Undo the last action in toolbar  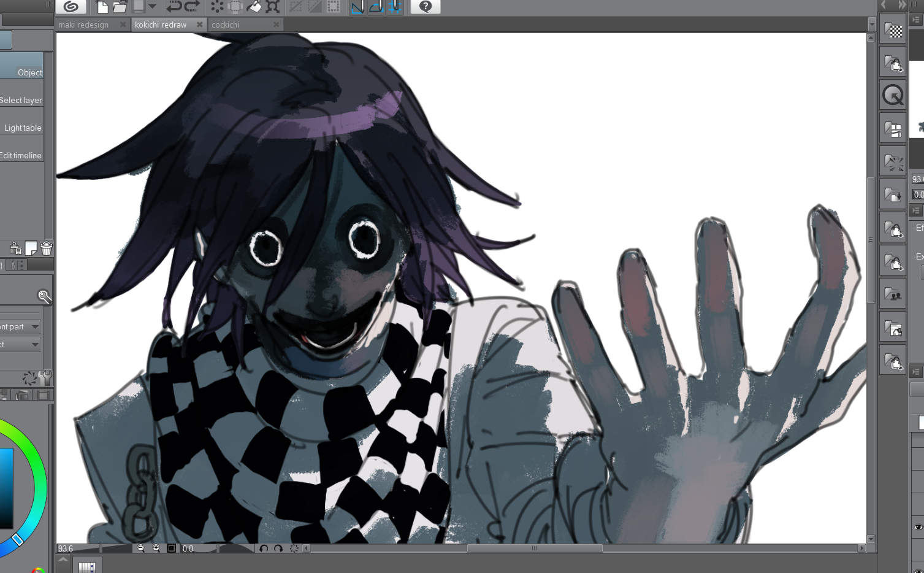click(x=174, y=7)
